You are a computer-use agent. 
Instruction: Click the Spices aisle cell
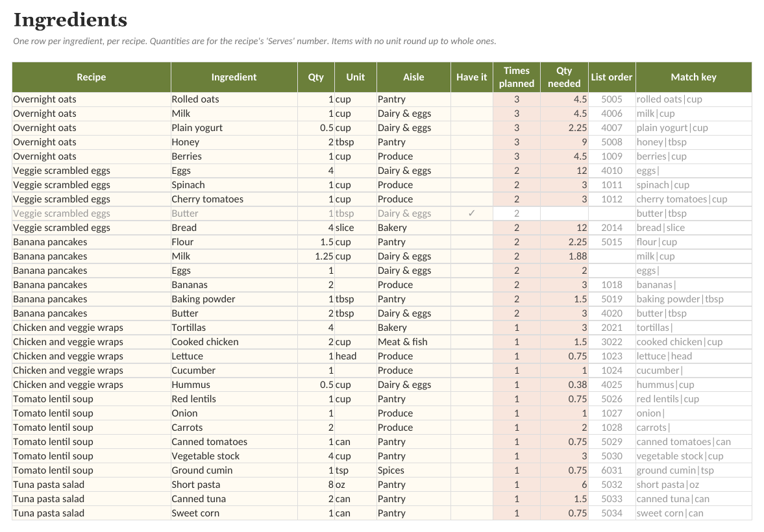pos(413,470)
